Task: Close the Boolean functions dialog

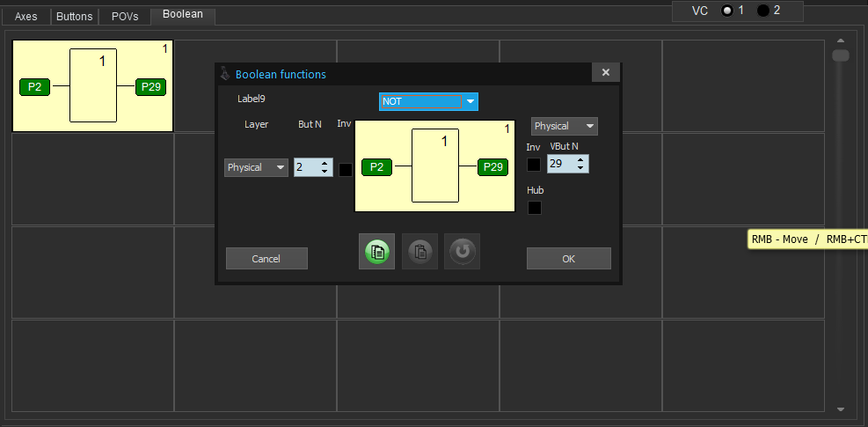Action: 606,73
